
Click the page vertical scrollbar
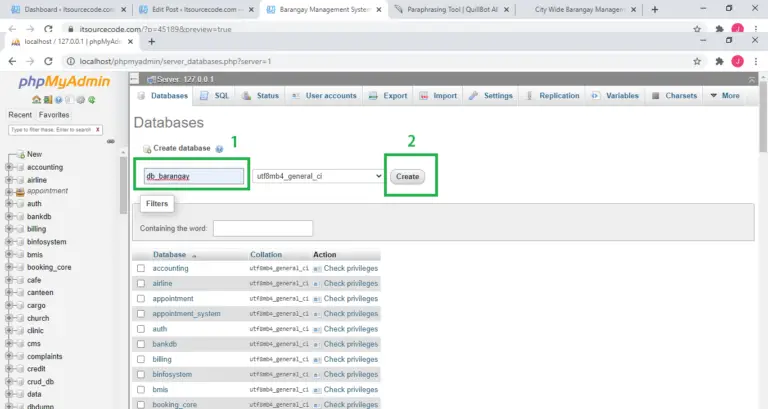pyautogui.click(x=762, y=250)
